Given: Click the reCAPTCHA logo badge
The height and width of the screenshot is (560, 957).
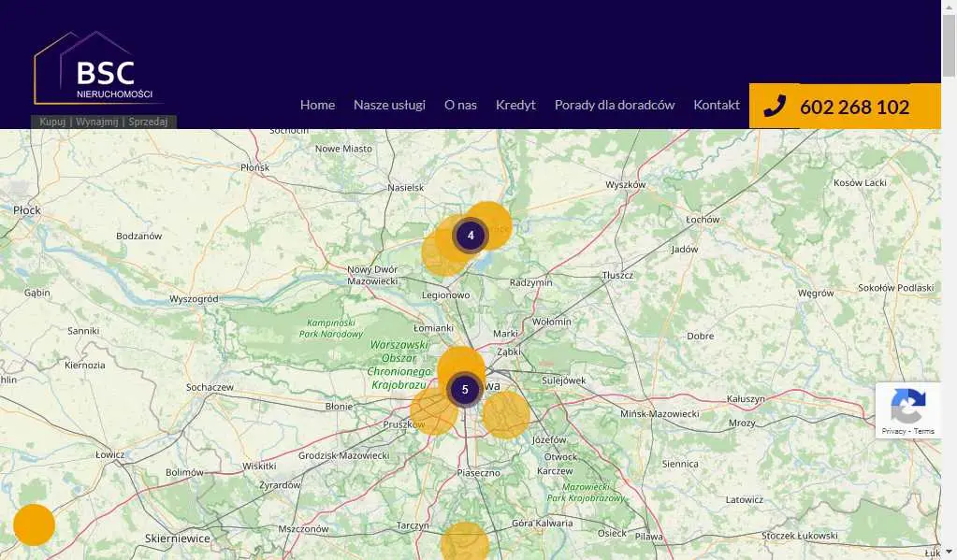Looking at the screenshot, I should tap(908, 406).
